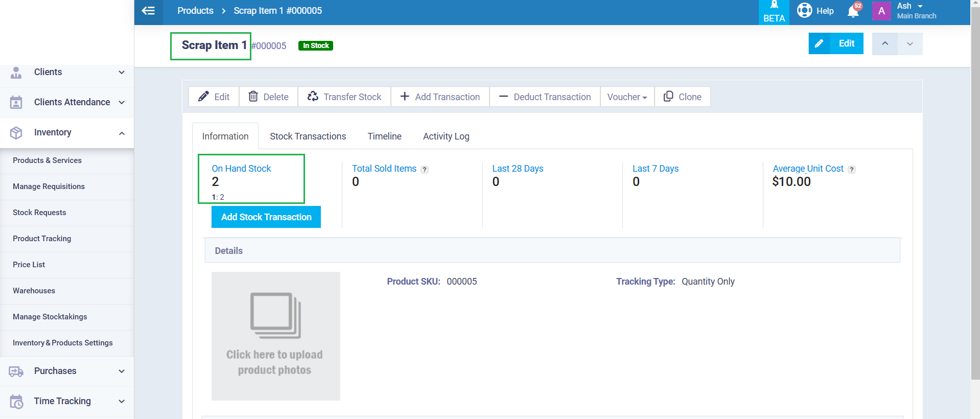The height and width of the screenshot is (419, 980).
Task: Click the blue Edit button at top right
Action: click(x=835, y=43)
